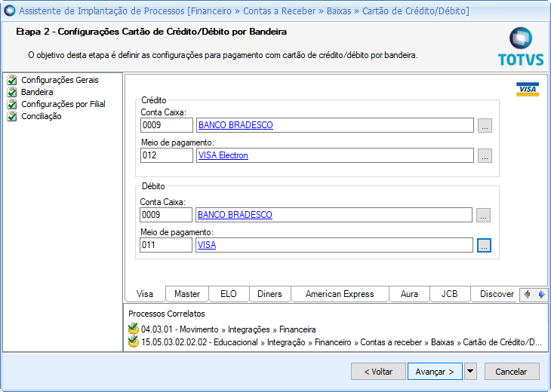Open BANCO BRADESCO link under Débito
The width and height of the screenshot is (551, 392).
[235, 215]
